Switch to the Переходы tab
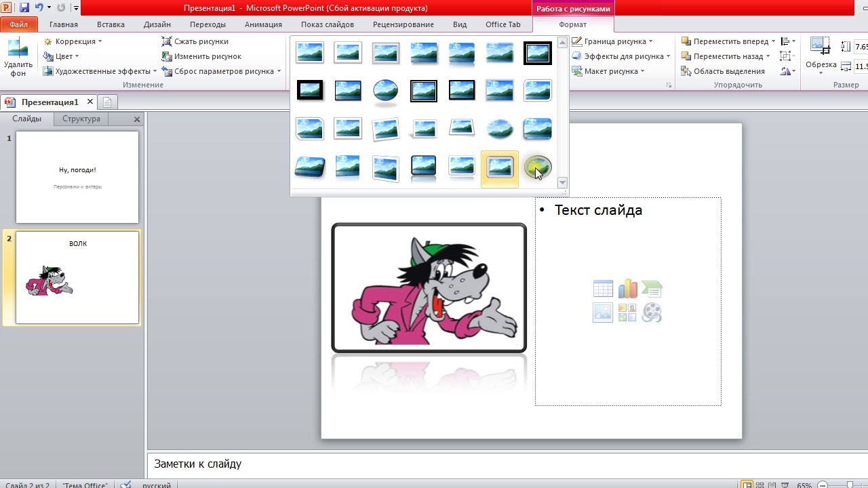868x488 pixels. click(x=208, y=24)
